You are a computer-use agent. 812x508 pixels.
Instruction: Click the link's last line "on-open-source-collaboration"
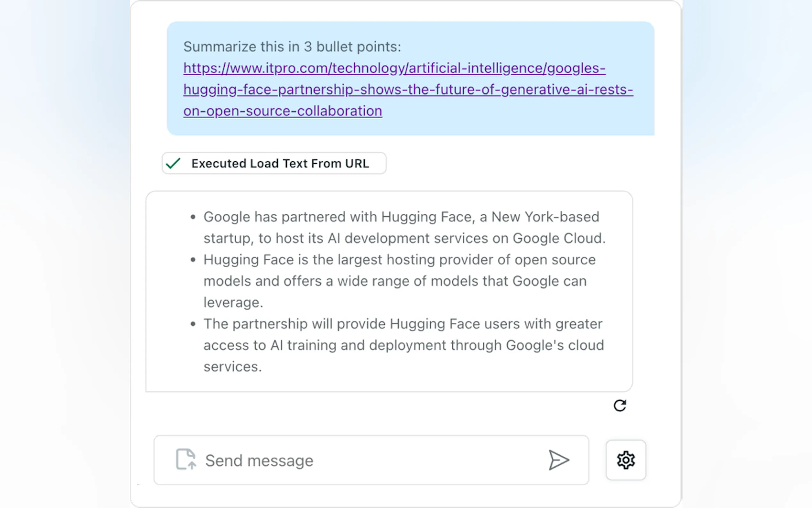click(x=282, y=111)
